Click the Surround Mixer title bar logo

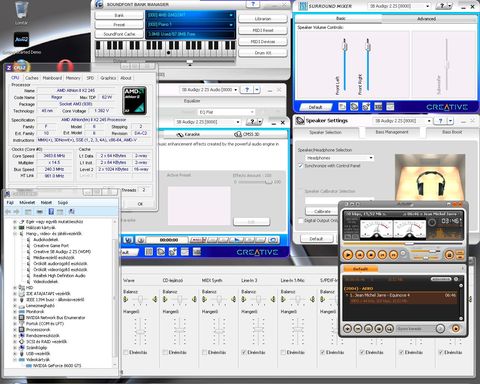coord(303,6)
